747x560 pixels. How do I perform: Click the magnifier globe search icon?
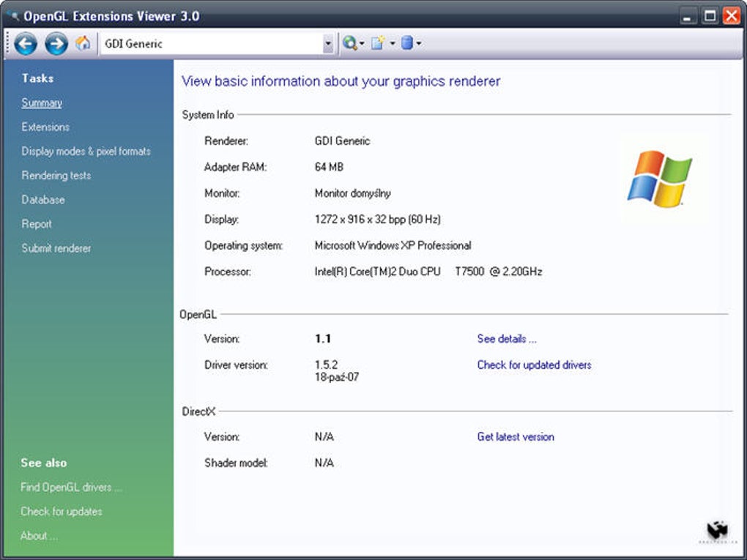tap(349, 43)
